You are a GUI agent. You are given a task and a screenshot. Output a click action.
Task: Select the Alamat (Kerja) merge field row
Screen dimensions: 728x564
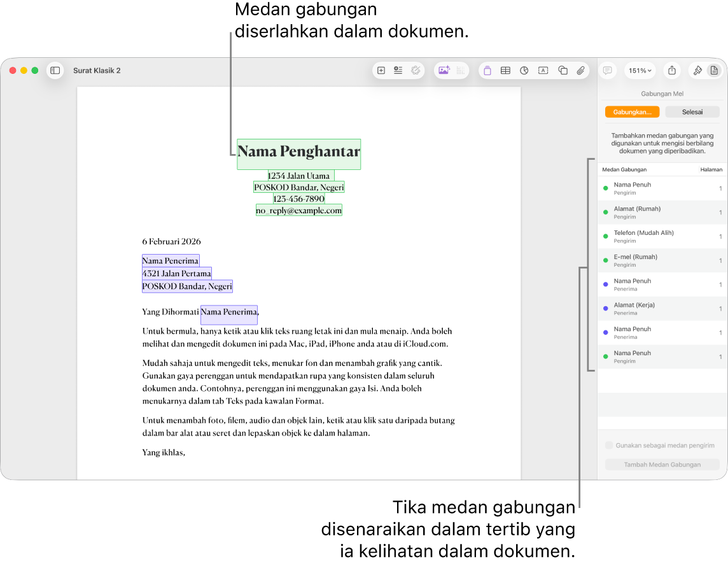point(662,309)
